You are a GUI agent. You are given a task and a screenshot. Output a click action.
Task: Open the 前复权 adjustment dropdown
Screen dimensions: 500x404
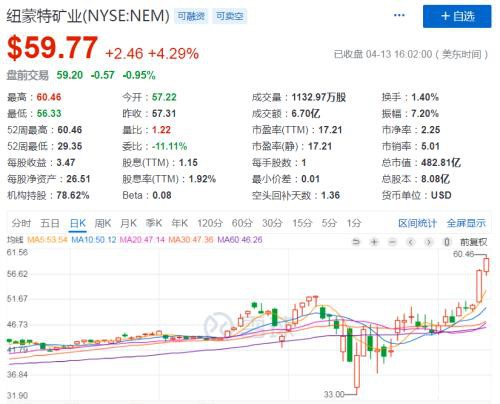[x=474, y=242]
